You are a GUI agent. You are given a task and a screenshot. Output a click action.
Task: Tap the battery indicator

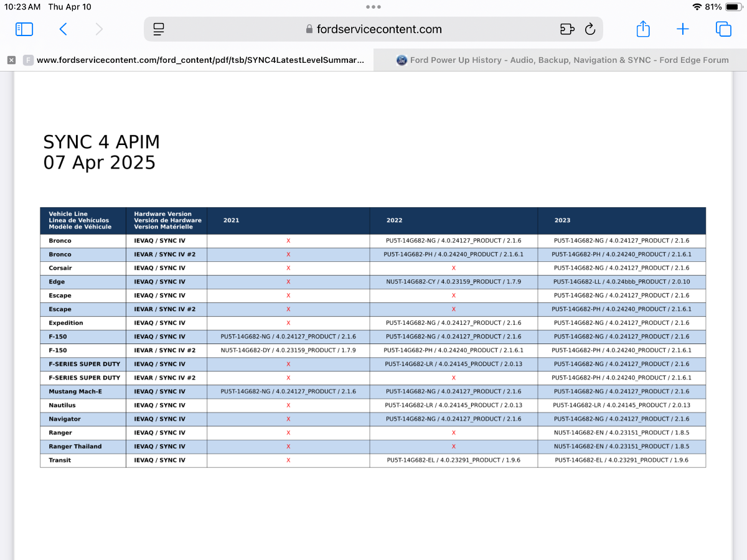click(733, 7)
